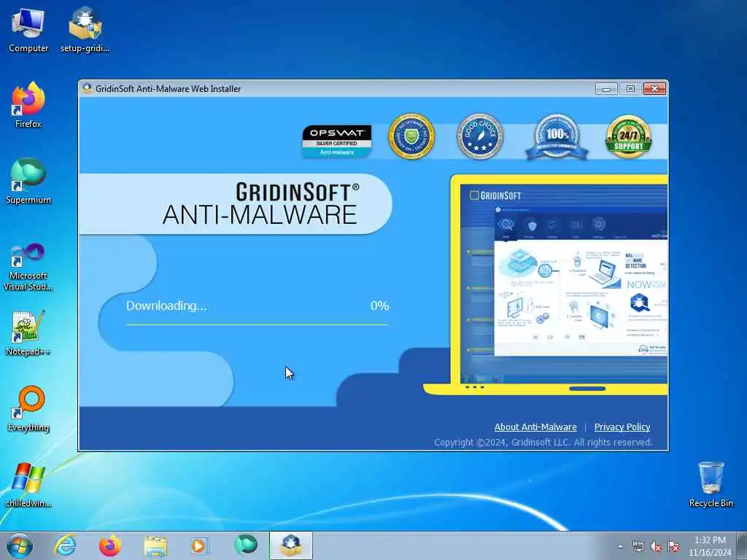
Task: Click the GridinSoft Anti-Malware logo banner
Action: 236,204
